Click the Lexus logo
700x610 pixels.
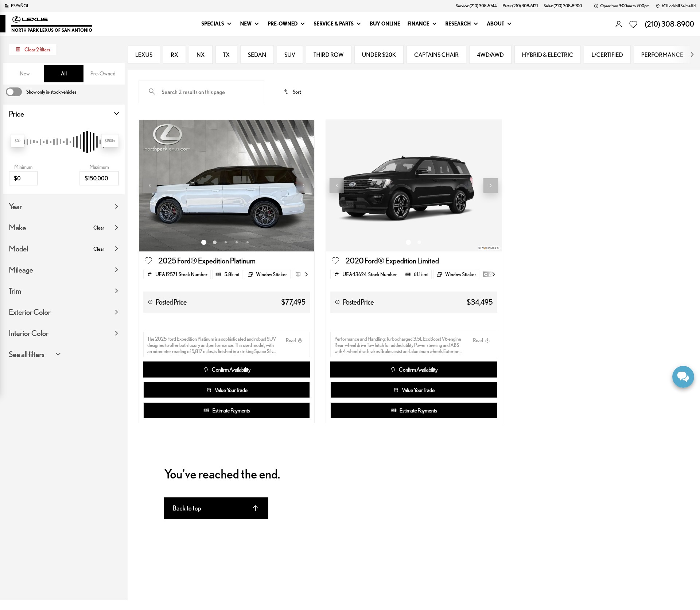pyautogui.click(x=30, y=19)
